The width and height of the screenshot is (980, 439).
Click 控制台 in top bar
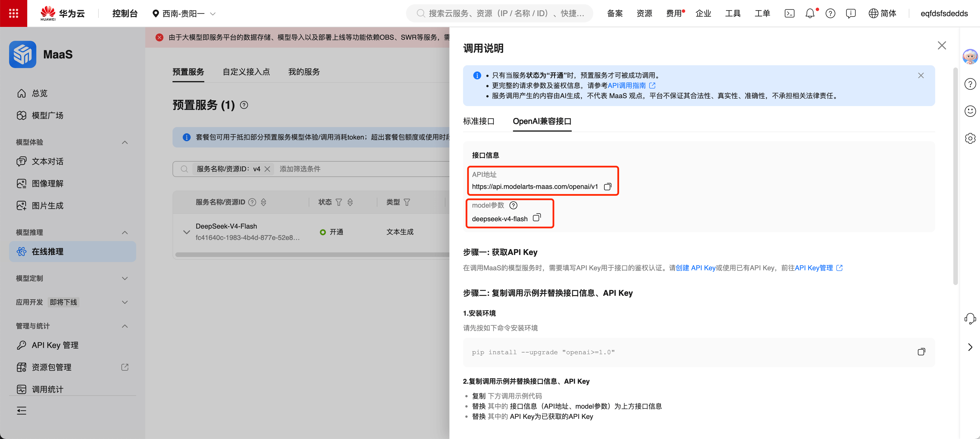pos(125,14)
